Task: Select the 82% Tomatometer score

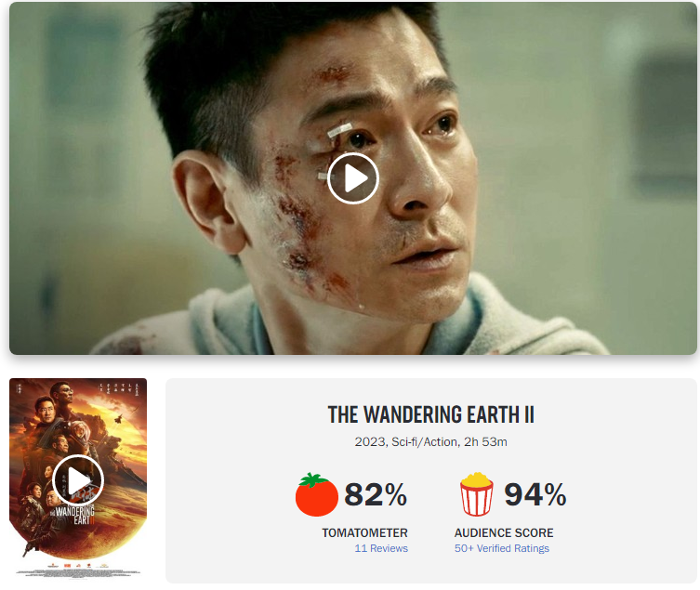Action: pyautogui.click(x=376, y=494)
